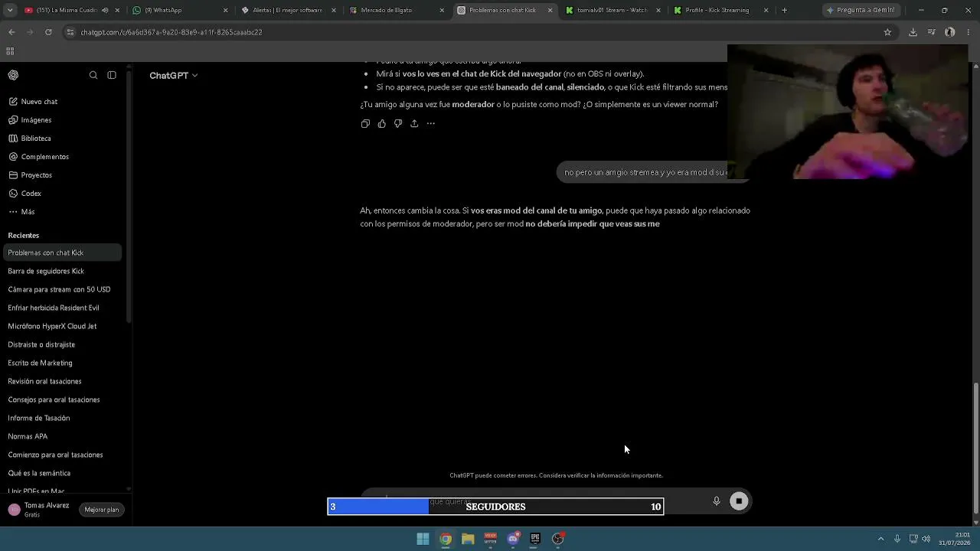The image size is (980, 551).
Task: Switch to the WhatsApp tab
Action: point(181,10)
